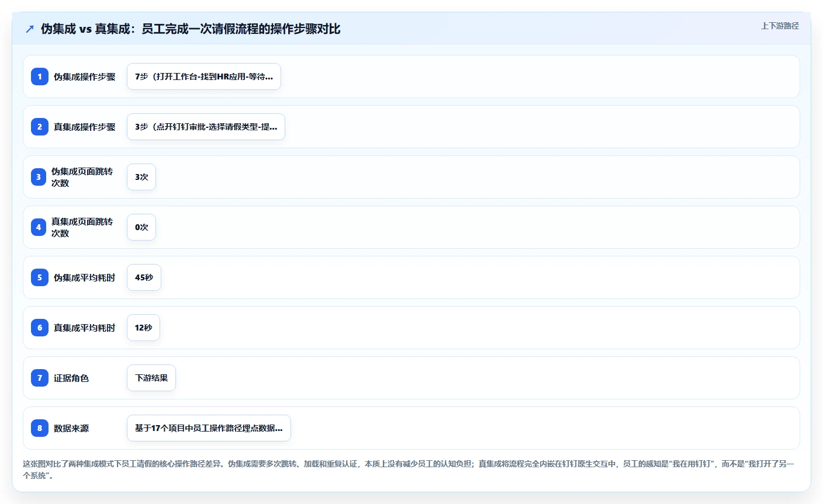Click number badge 1 for 伪集成操作步骤
Screen dimensions: 823x504
40,77
